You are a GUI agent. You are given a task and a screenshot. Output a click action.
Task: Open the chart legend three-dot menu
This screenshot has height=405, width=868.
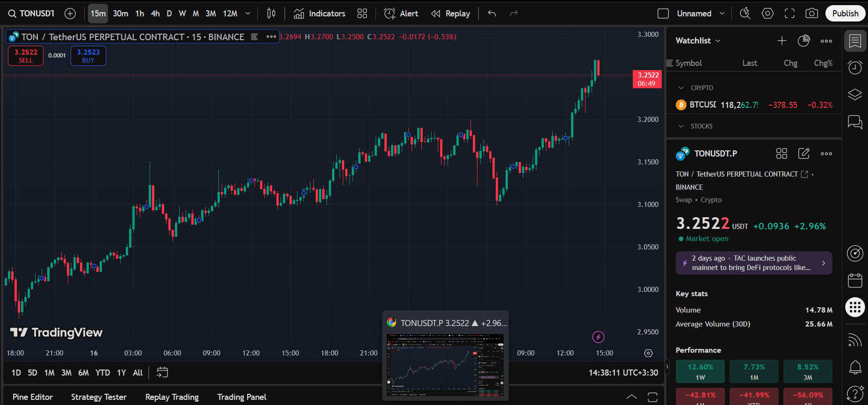(271, 37)
